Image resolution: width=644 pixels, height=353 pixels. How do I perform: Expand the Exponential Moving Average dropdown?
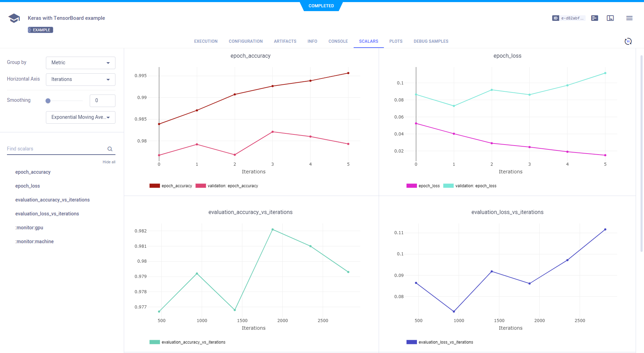[80, 117]
